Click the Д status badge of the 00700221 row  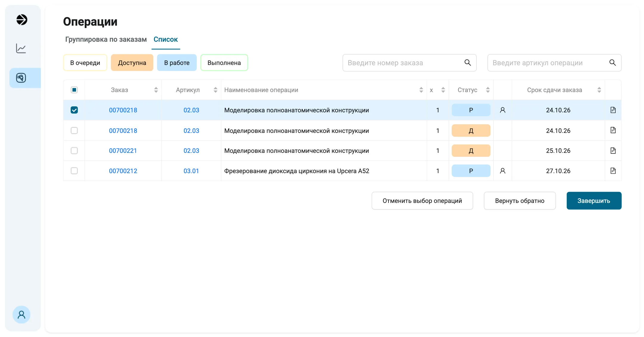(x=471, y=151)
